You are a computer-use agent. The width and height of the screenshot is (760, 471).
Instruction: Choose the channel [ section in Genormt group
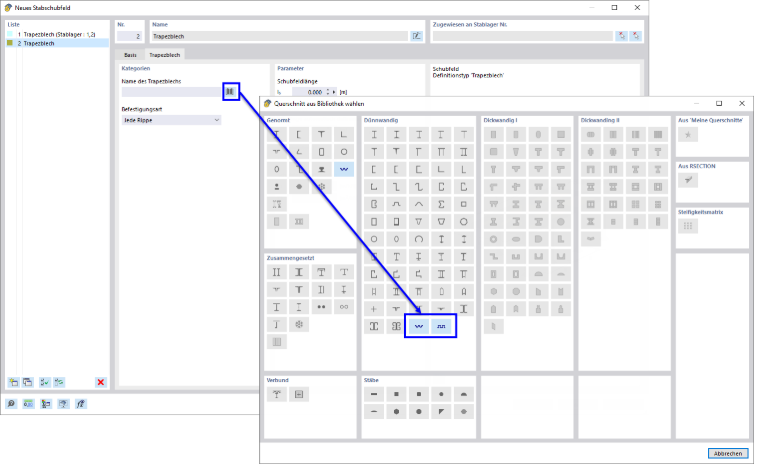299,134
